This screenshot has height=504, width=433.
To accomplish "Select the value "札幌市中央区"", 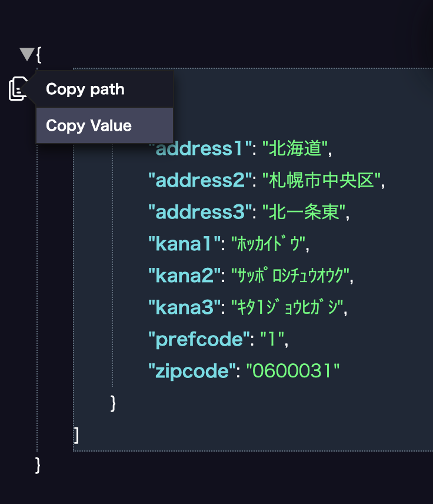I will coord(322,180).
